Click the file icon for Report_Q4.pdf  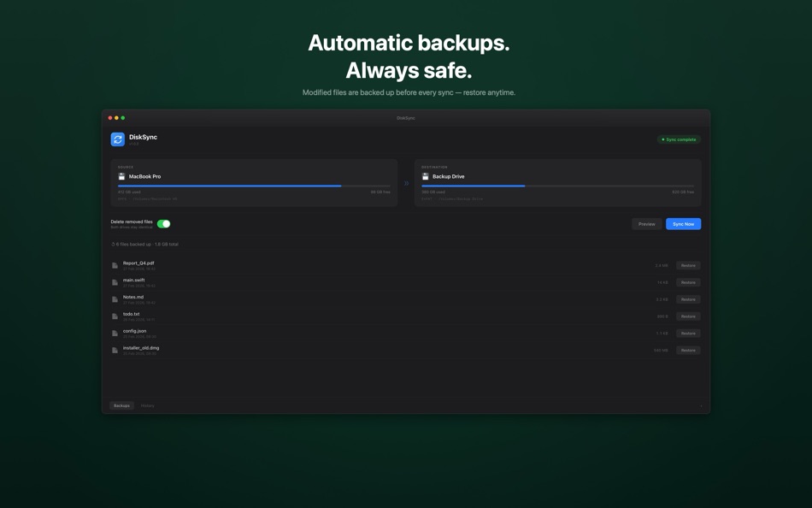point(115,265)
